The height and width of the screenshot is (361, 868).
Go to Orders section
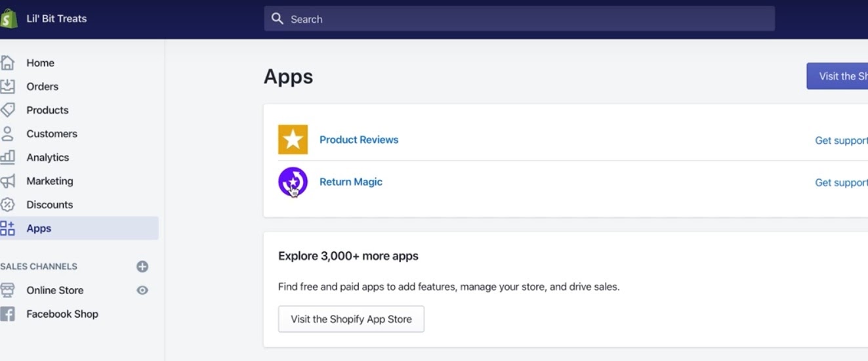pos(42,87)
